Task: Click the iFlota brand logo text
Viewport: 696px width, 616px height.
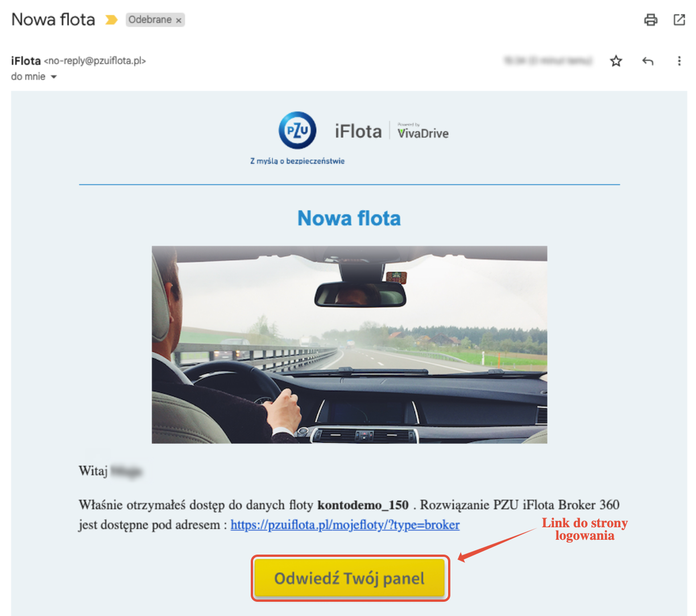Action: click(358, 131)
